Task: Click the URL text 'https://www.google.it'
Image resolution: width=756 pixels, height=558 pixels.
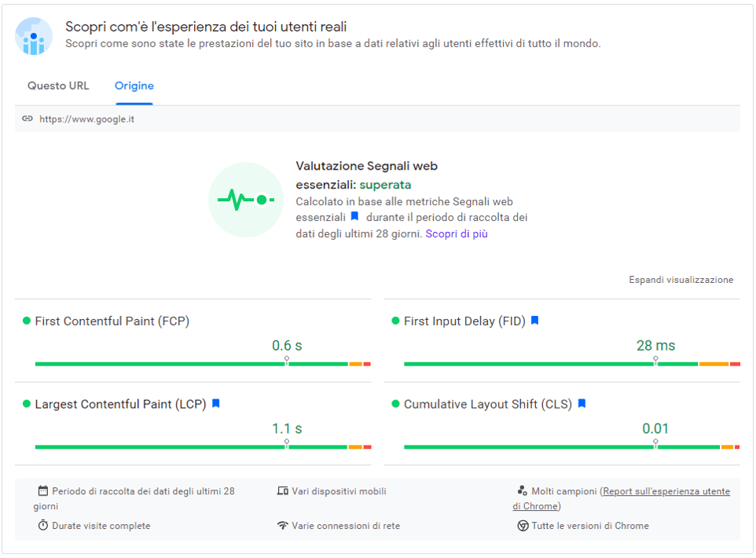Action: (x=86, y=119)
